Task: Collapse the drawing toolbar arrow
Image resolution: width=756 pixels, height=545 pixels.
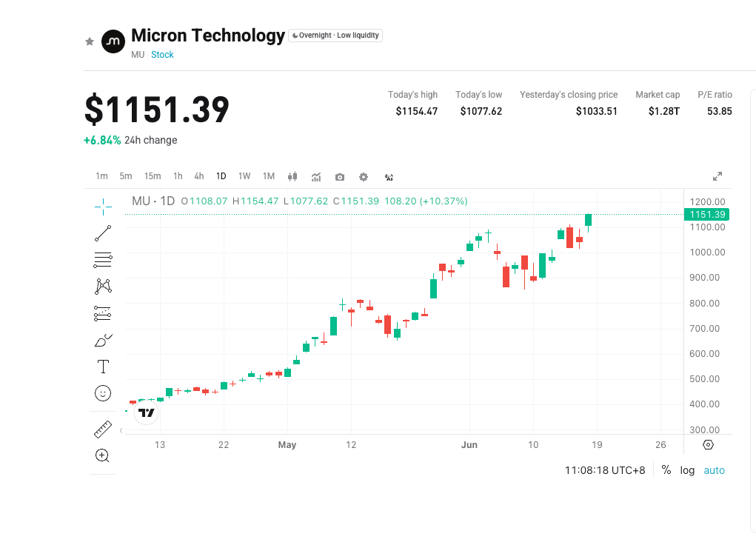Action: (x=121, y=430)
